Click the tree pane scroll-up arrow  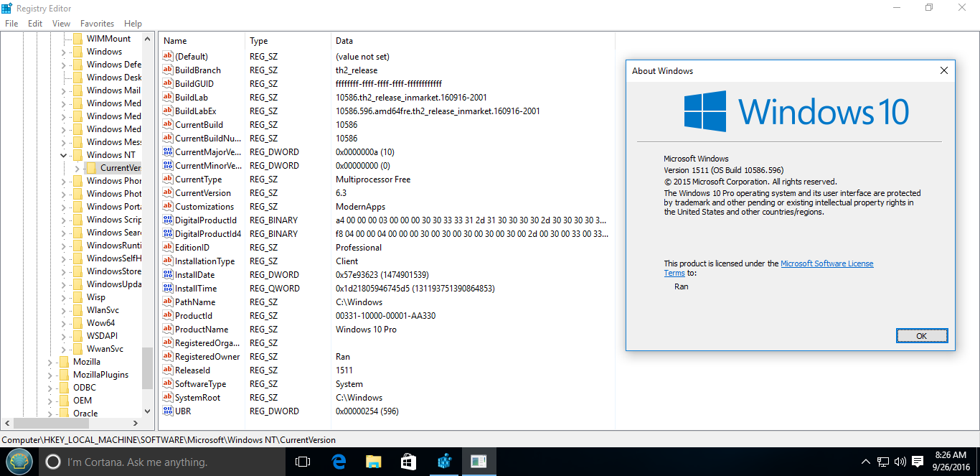pos(148,39)
